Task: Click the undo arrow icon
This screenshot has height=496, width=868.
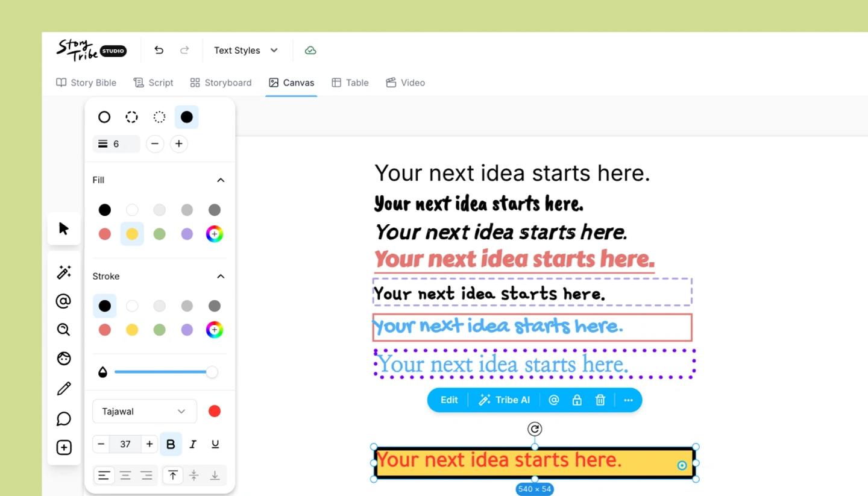Action: tap(159, 50)
